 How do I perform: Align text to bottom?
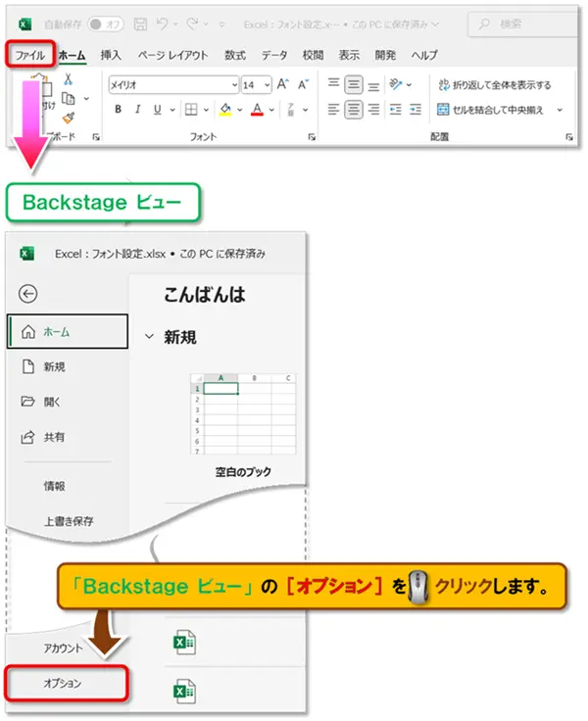[x=373, y=85]
